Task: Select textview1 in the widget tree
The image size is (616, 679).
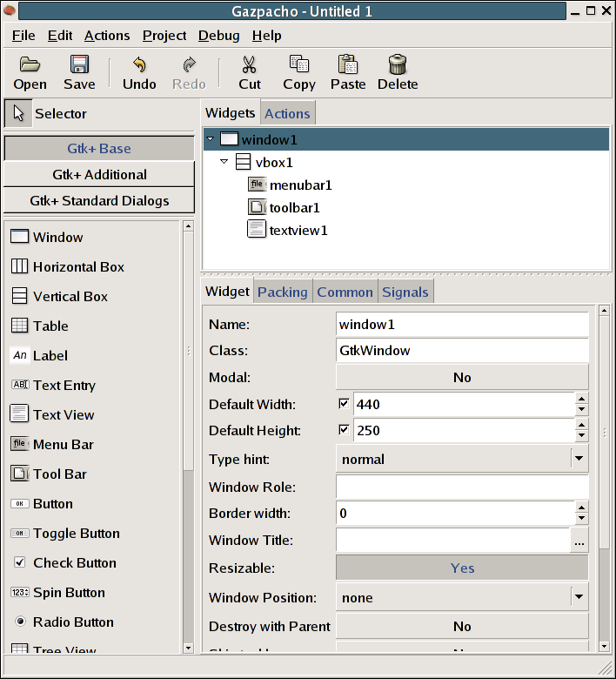Action: tap(287, 230)
